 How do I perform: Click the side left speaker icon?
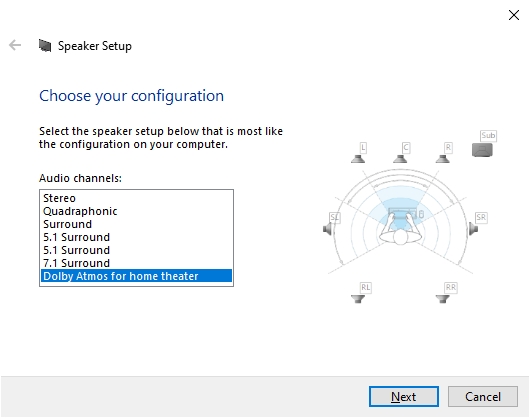pos(328,229)
